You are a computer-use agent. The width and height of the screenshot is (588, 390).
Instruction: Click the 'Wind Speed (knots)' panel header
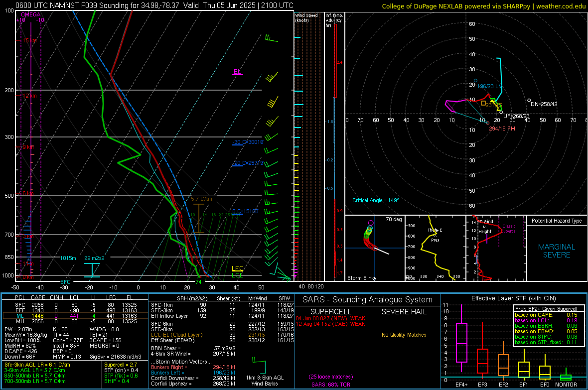[306, 17]
